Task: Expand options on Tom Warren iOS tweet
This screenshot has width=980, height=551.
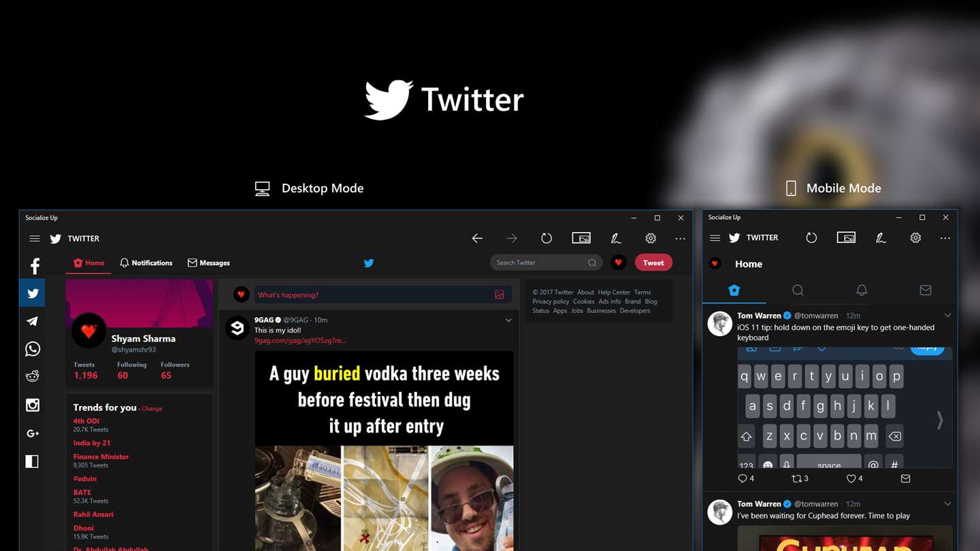Action: point(947,316)
